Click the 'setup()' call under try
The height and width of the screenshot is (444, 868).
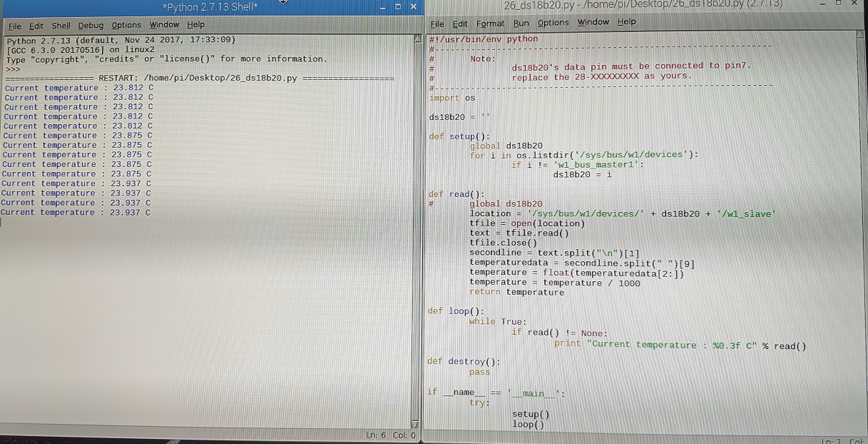click(x=531, y=414)
